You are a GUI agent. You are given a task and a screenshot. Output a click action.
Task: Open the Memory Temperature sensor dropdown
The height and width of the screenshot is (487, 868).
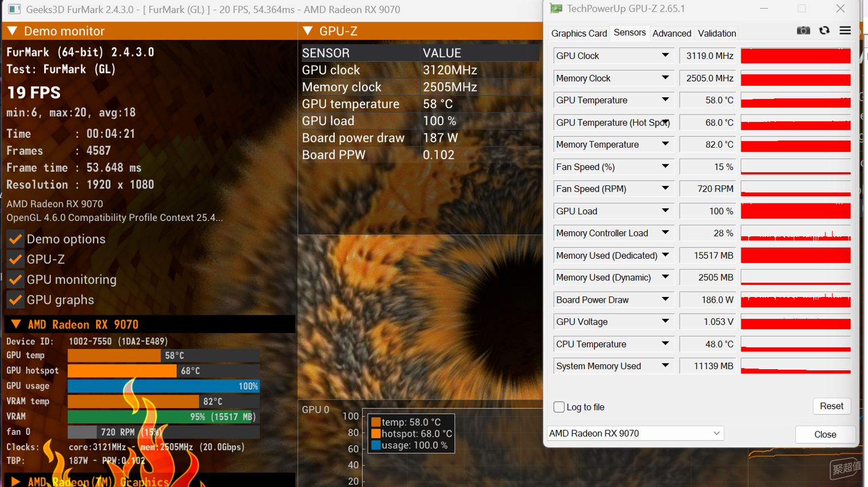(x=665, y=144)
